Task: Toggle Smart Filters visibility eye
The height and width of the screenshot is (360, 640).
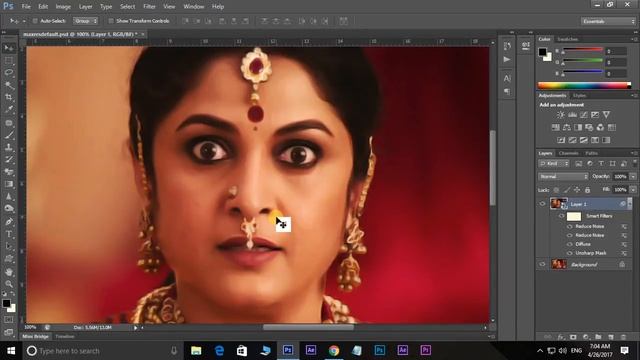Action: coord(562,216)
